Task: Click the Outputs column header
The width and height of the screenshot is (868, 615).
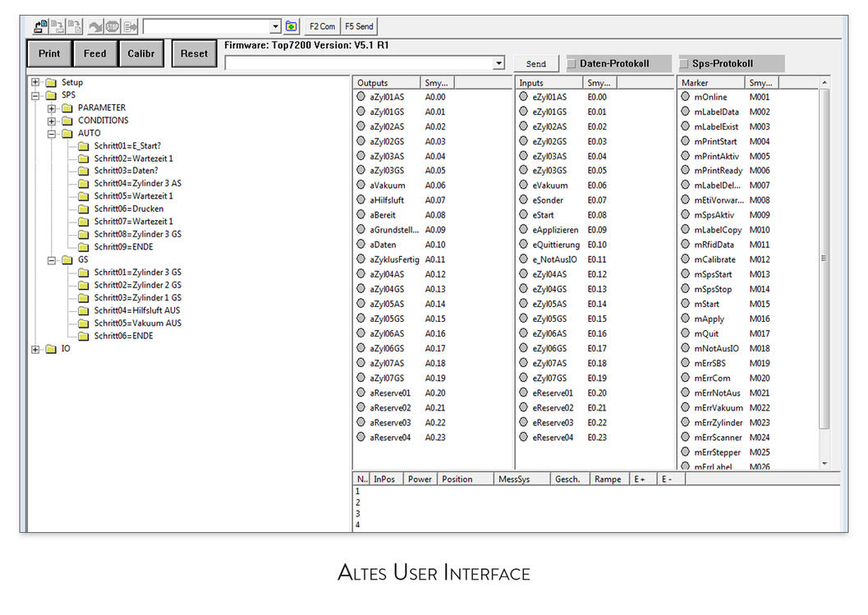Action: click(387, 83)
